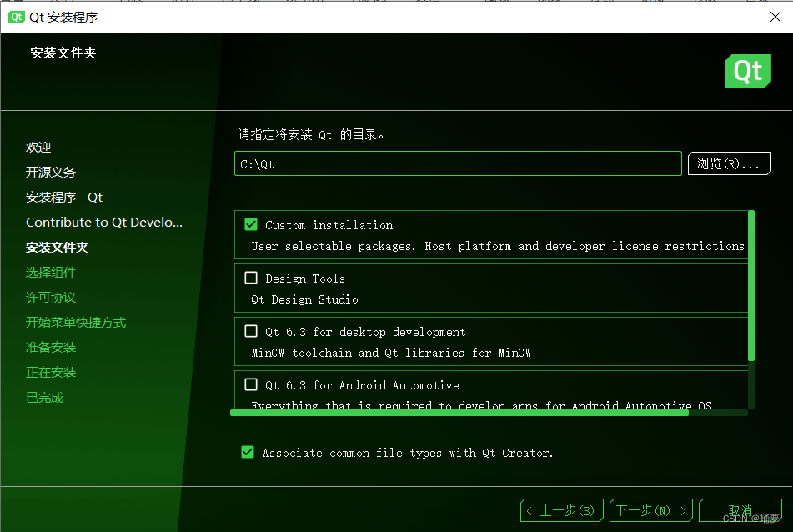Toggle the Custom installation checkbox
Viewport: 793px width, 532px height.
click(251, 224)
